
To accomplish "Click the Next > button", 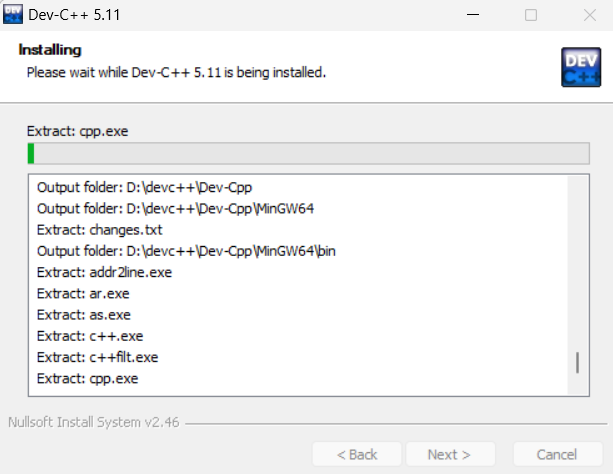I will click(450, 454).
